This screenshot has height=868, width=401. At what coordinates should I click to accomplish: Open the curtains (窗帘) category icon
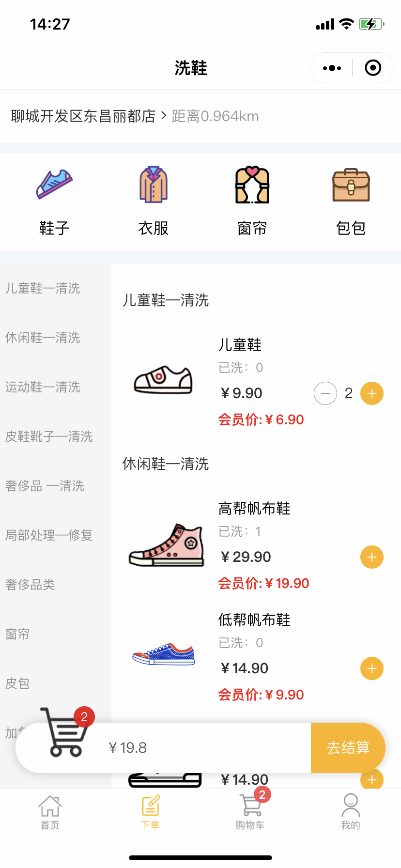click(x=252, y=185)
